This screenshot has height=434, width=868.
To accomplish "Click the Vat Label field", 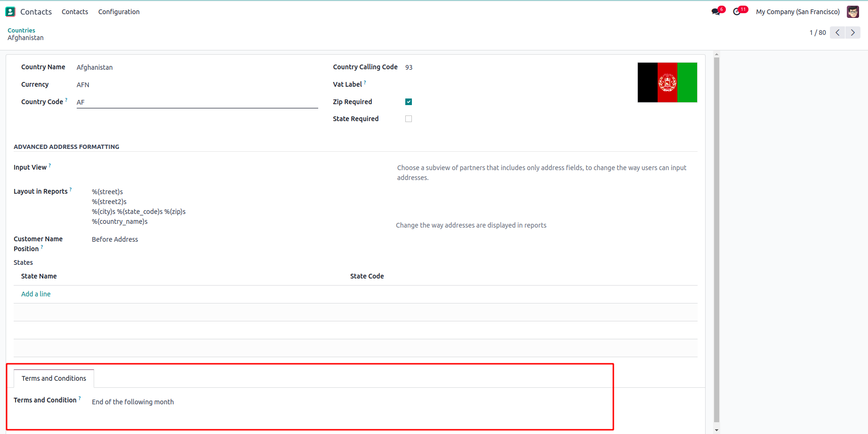I will [x=518, y=85].
